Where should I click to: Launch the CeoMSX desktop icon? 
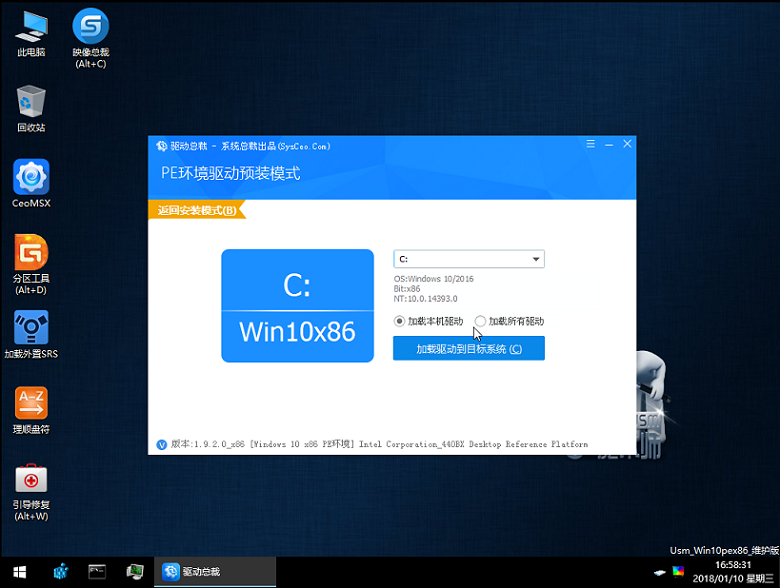[31, 183]
